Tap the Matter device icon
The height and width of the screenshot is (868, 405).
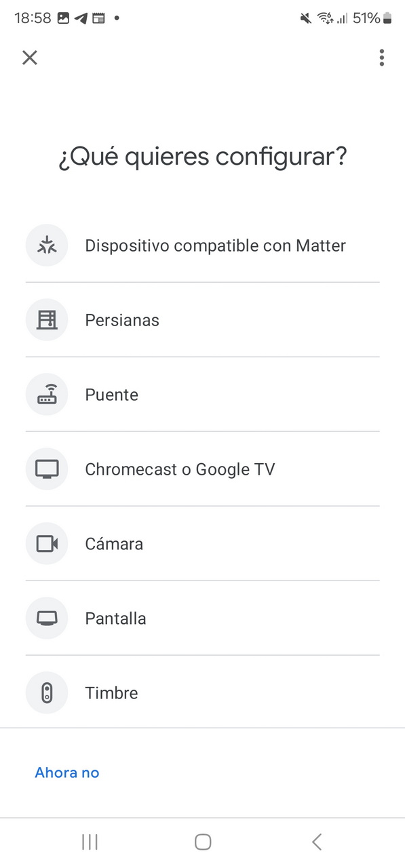tap(47, 245)
